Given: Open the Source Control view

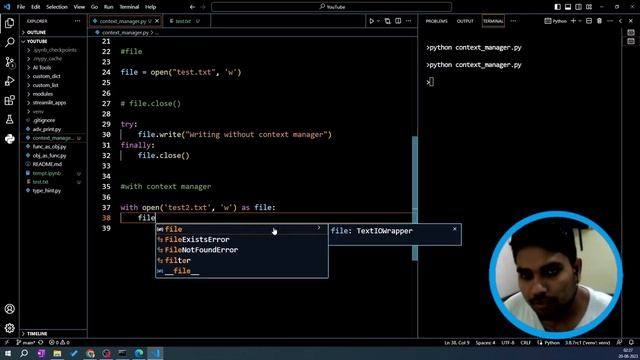Looking at the screenshot, I should pyautogui.click(x=9, y=62).
